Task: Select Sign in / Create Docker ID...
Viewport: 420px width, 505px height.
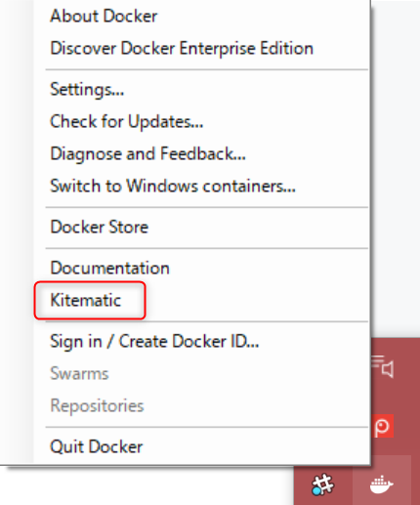Action: click(x=154, y=342)
